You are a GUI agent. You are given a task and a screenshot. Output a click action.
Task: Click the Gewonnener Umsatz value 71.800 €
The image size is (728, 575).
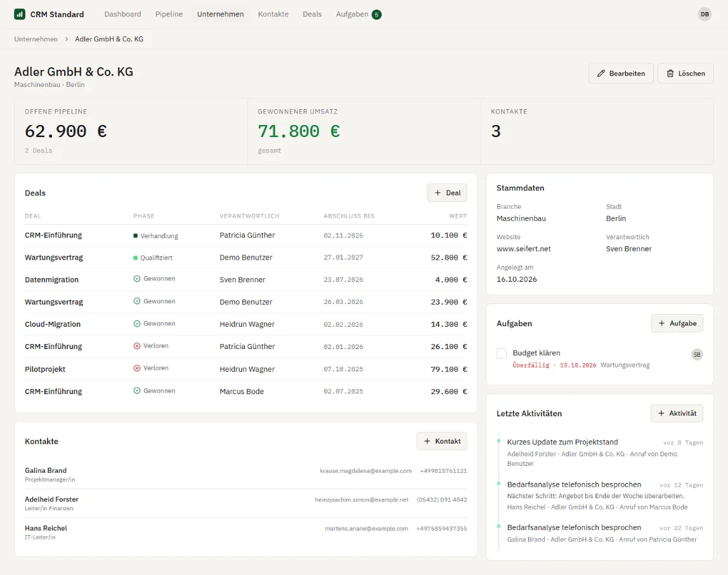299,131
